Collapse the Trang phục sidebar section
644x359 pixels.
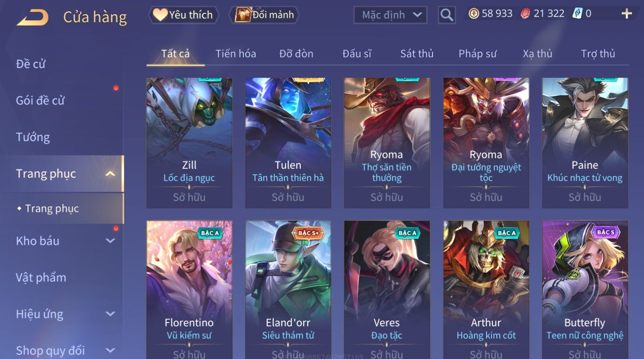110,174
